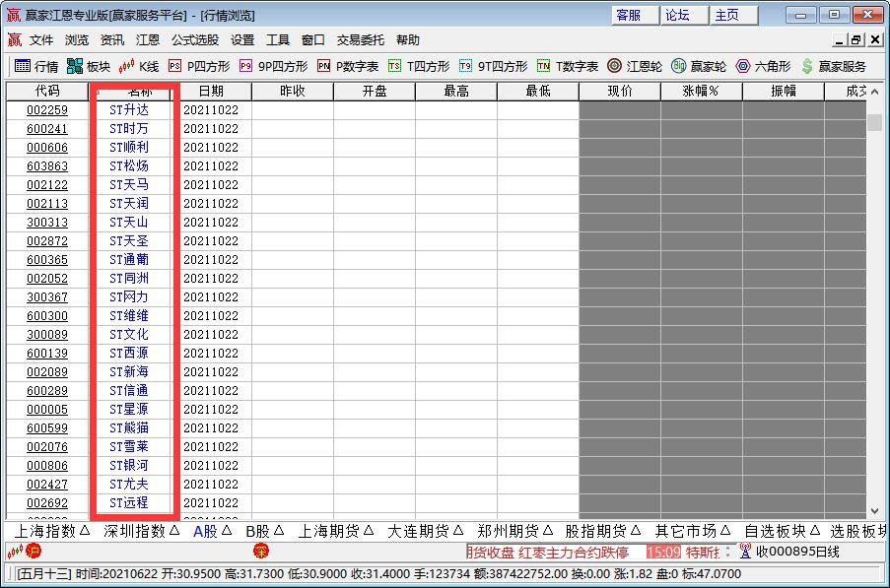
Task: Click the candlestick icon in status bar
Action: point(16,551)
